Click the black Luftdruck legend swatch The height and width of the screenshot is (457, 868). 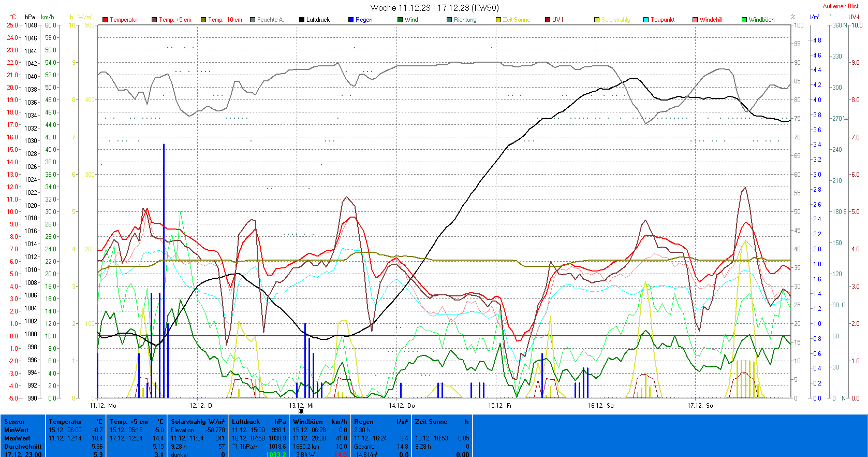point(302,20)
